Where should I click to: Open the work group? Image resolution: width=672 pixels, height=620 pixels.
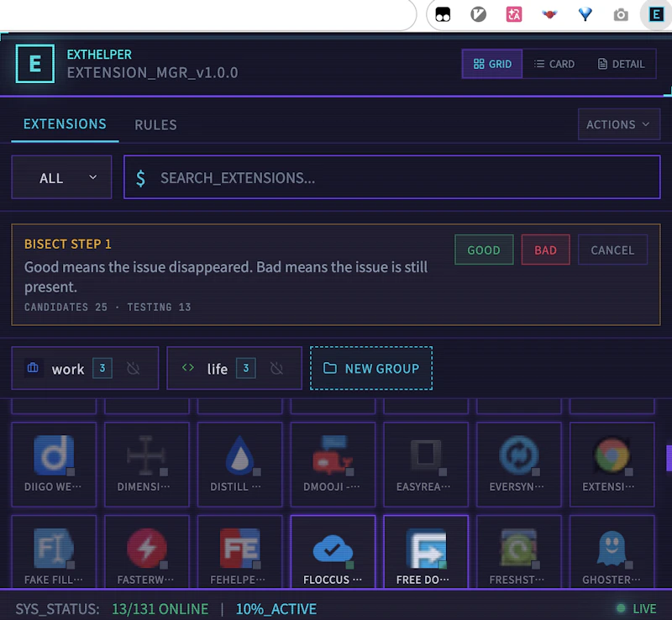pyautogui.click(x=85, y=368)
